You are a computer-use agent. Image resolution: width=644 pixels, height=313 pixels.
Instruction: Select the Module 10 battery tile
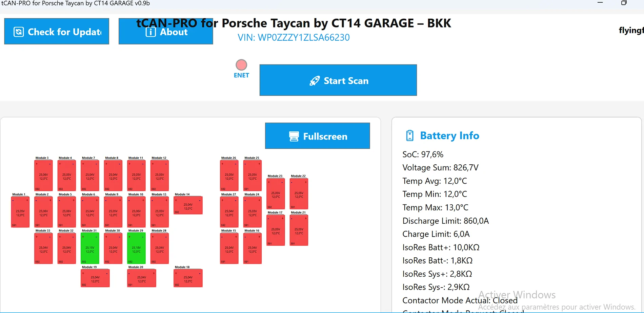(136, 212)
